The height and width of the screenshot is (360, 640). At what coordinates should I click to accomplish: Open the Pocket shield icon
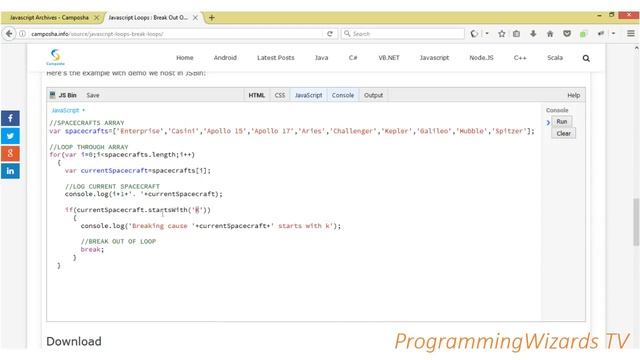567,34
